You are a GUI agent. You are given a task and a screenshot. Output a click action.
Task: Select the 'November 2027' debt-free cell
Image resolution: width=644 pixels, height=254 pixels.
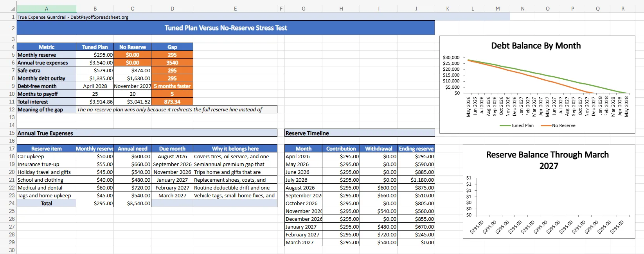click(132, 86)
